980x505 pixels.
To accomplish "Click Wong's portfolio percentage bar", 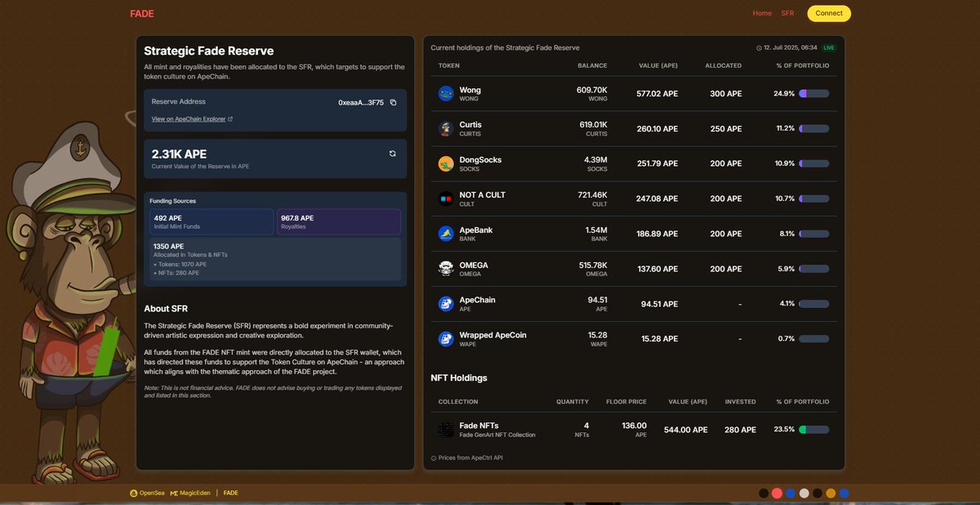I will click(x=814, y=94).
